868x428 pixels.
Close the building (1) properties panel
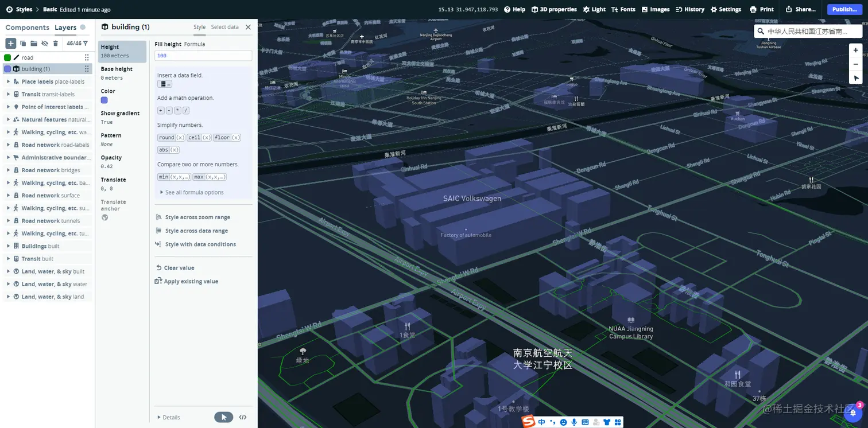(248, 27)
